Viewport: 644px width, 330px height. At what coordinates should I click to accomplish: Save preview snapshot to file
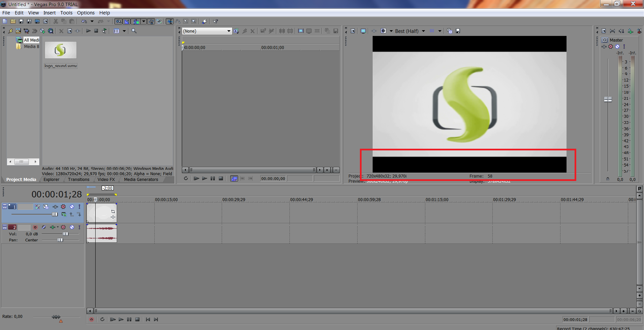458,31
